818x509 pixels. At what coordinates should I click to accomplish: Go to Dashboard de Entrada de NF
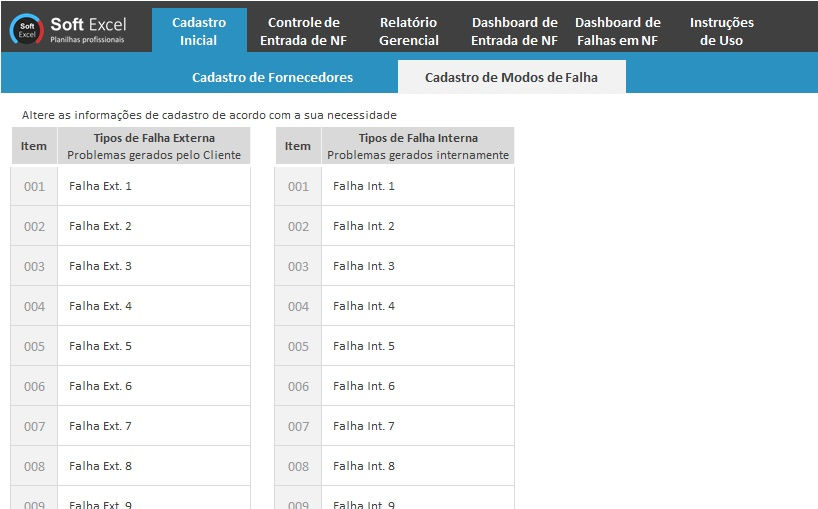click(514, 31)
